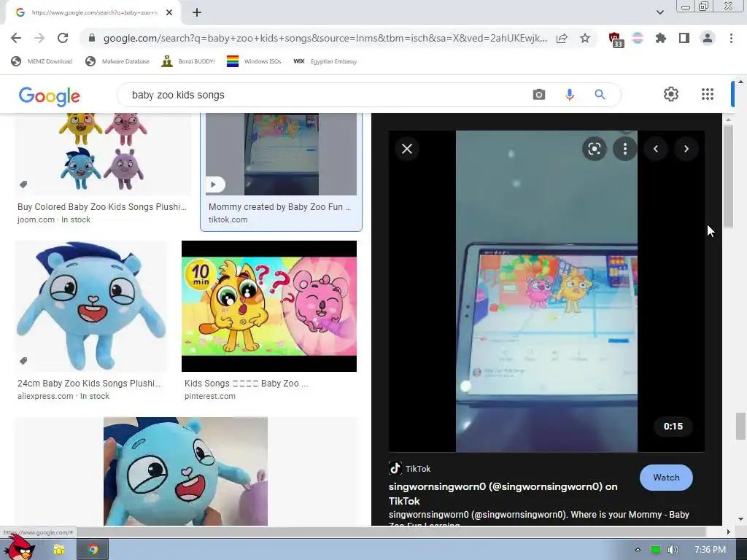747x560 pixels.
Task: Click the 24cm Baby Zoo Kids Songs Plushi caption
Action: (89, 384)
